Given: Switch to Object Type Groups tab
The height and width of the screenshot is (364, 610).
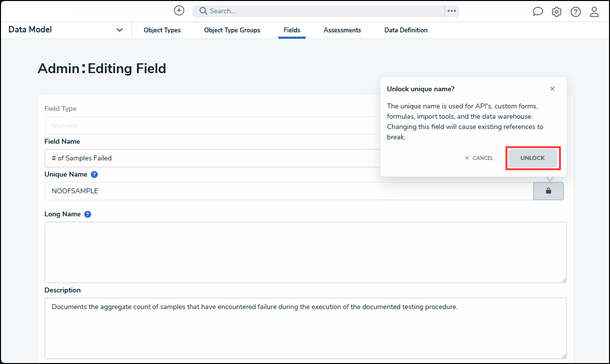Looking at the screenshot, I should pyautogui.click(x=232, y=30).
